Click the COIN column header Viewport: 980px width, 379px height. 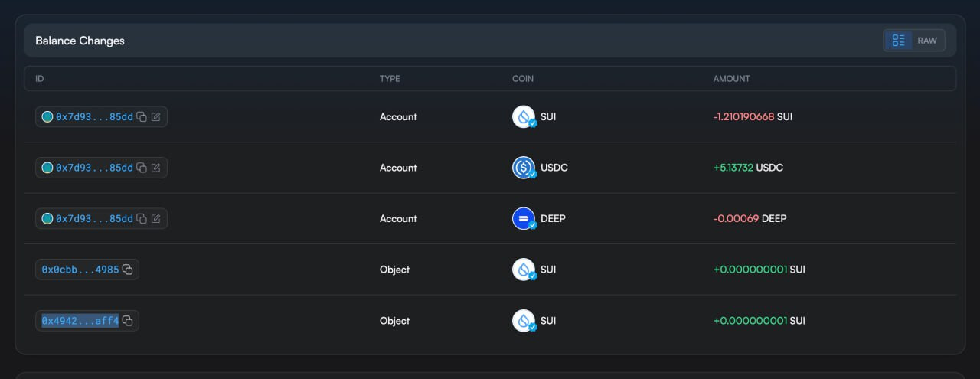[x=523, y=79]
